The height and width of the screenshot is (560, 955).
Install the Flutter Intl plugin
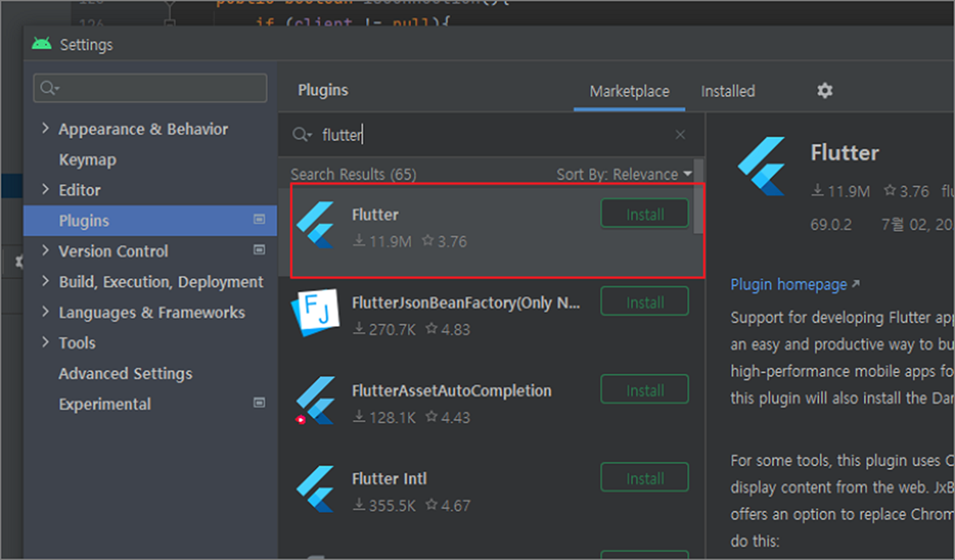coord(645,477)
